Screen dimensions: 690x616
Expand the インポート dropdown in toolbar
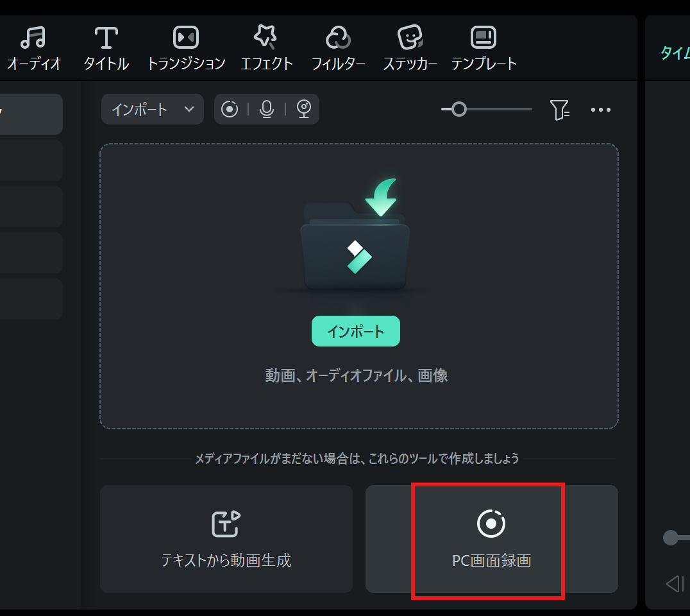pos(152,109)
